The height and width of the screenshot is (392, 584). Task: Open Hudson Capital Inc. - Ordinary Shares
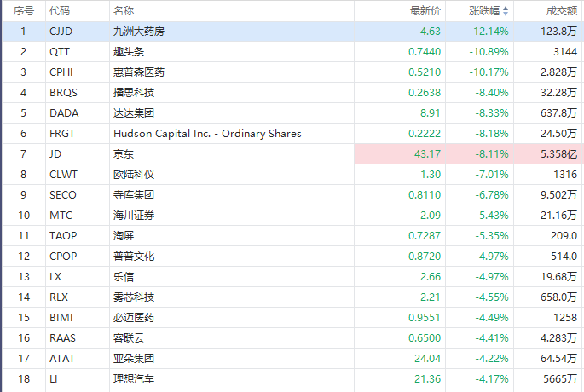(207, 134)
